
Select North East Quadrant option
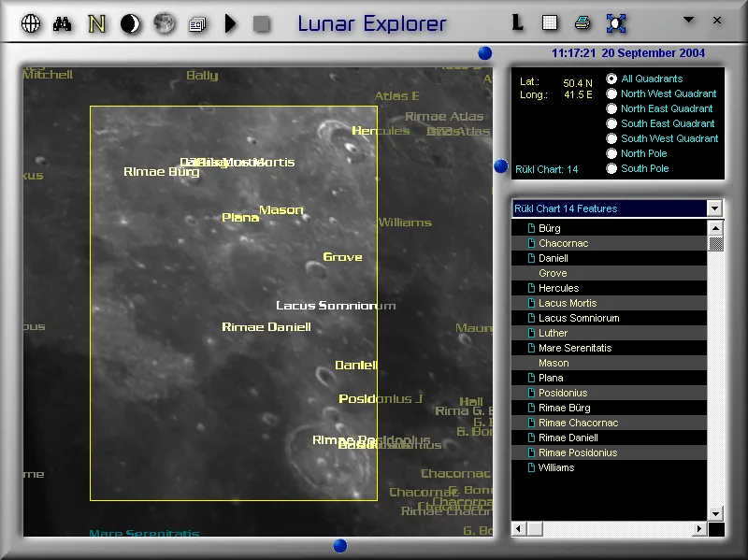pyautogui.click(x=611, y=108)
